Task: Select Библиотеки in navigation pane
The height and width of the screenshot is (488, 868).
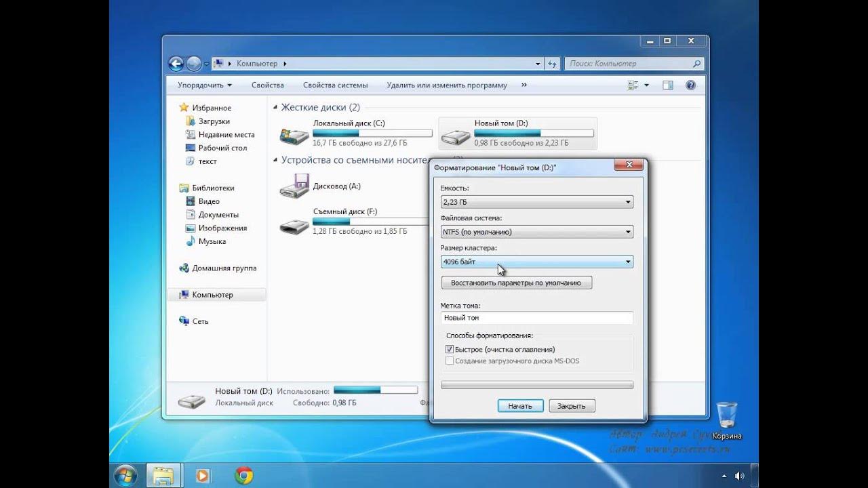Action: [213, 188]
